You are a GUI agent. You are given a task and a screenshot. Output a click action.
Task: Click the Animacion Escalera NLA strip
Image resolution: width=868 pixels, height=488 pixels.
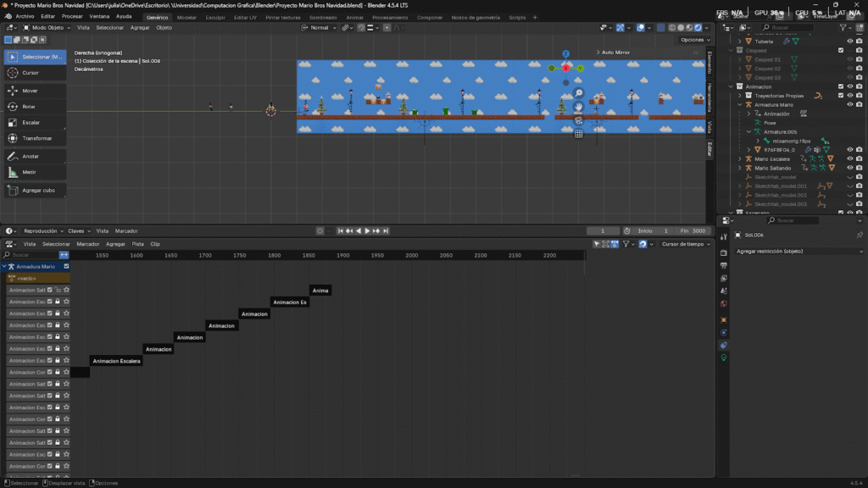pos(116,361)
